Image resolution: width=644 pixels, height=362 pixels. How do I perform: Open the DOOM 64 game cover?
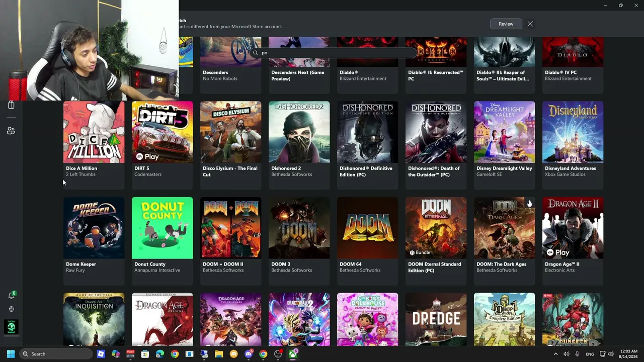tap(367, 228)
